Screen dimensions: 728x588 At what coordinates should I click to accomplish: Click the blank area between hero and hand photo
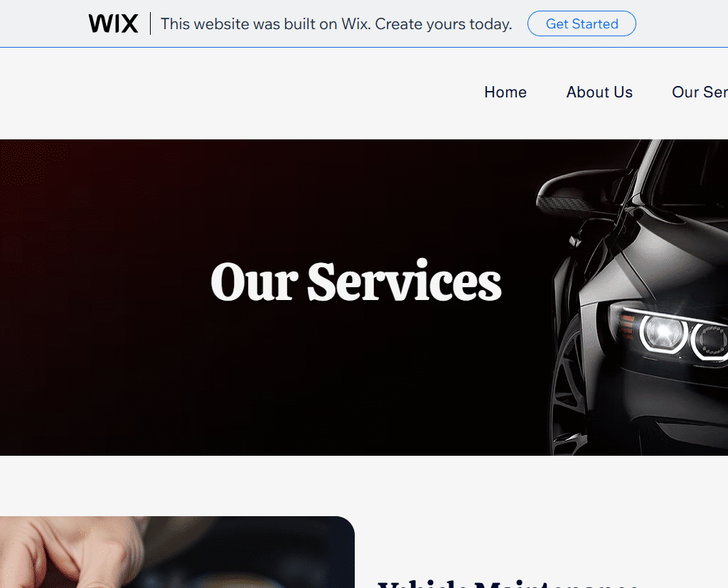364,486
